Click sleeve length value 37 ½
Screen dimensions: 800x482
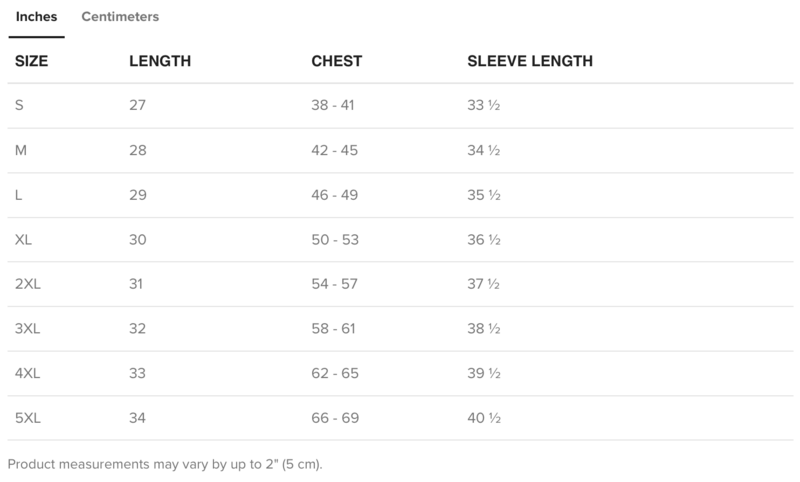(484, 284)
